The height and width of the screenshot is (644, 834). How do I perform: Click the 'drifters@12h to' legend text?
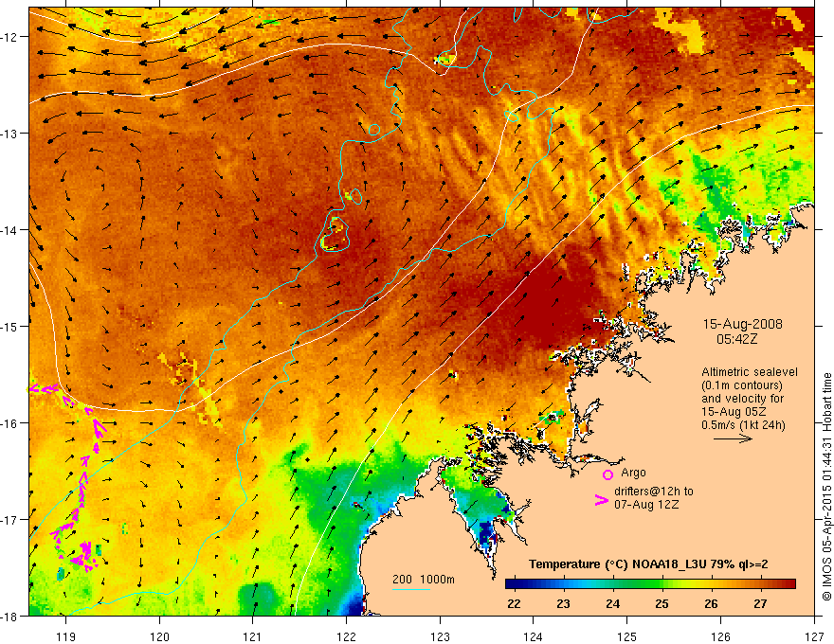(x=654, y=492)
